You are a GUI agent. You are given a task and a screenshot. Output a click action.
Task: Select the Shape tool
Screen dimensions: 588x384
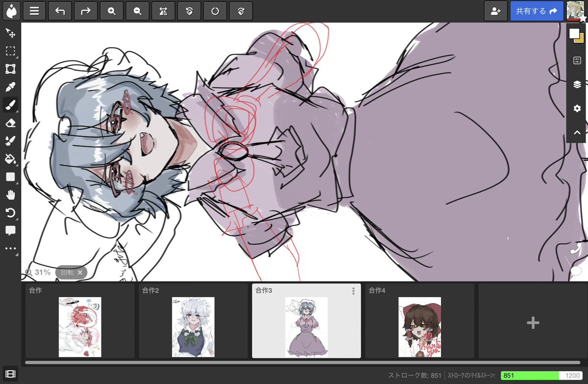(10, 177)
